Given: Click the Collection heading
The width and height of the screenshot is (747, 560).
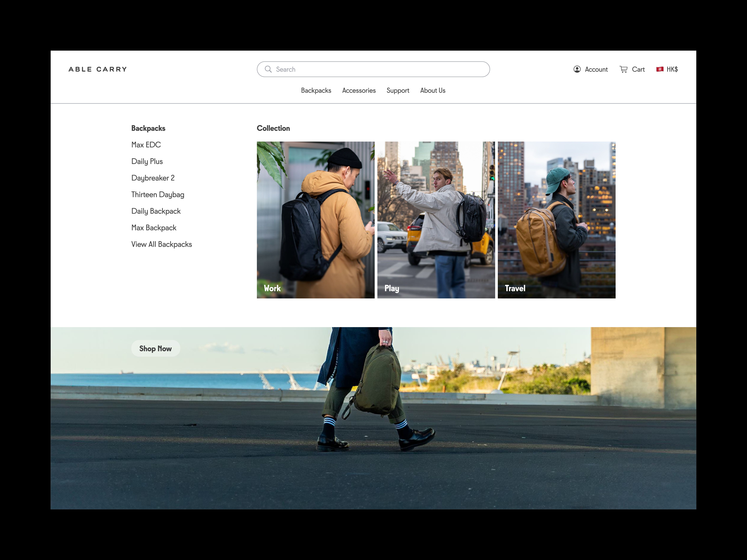Looking at the screenshot, I should 273,128.
